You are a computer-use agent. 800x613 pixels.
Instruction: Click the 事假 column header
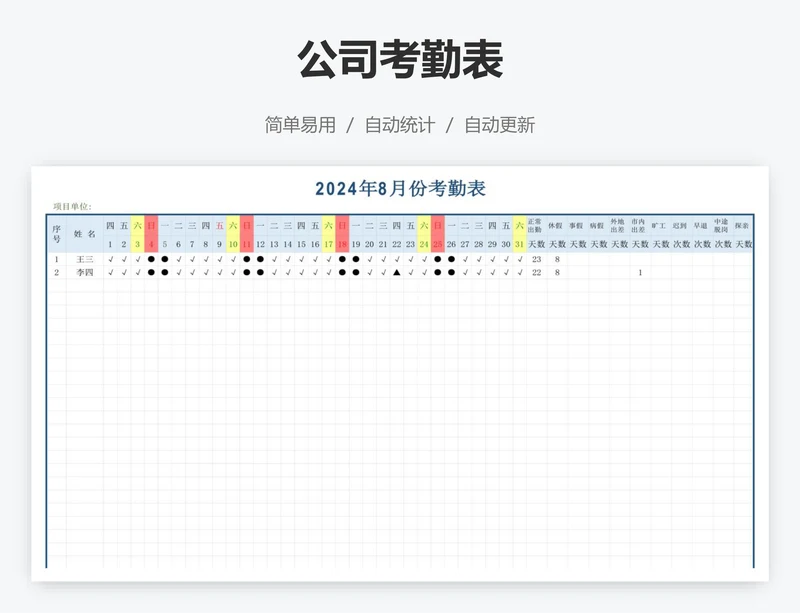tap(576, 226)
